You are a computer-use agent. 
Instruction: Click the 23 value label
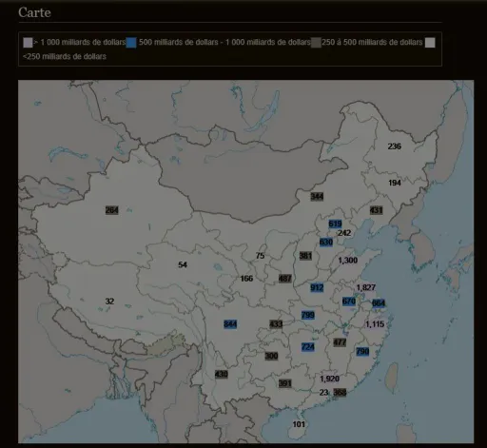(x=323, y=393)
